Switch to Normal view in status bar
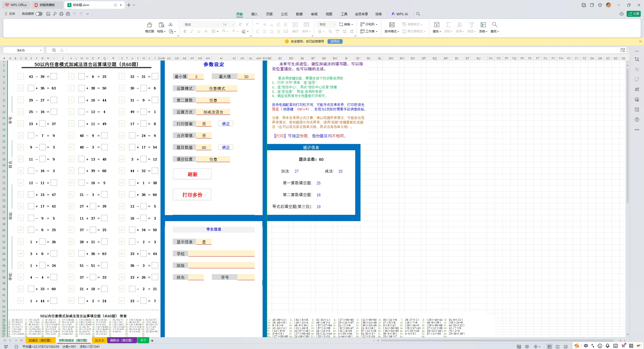 [549, 346]
